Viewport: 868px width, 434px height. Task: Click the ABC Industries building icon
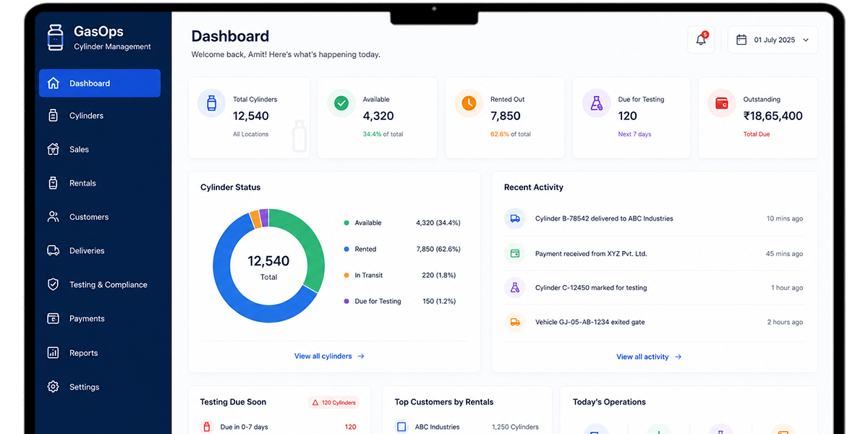coord(401,427)
